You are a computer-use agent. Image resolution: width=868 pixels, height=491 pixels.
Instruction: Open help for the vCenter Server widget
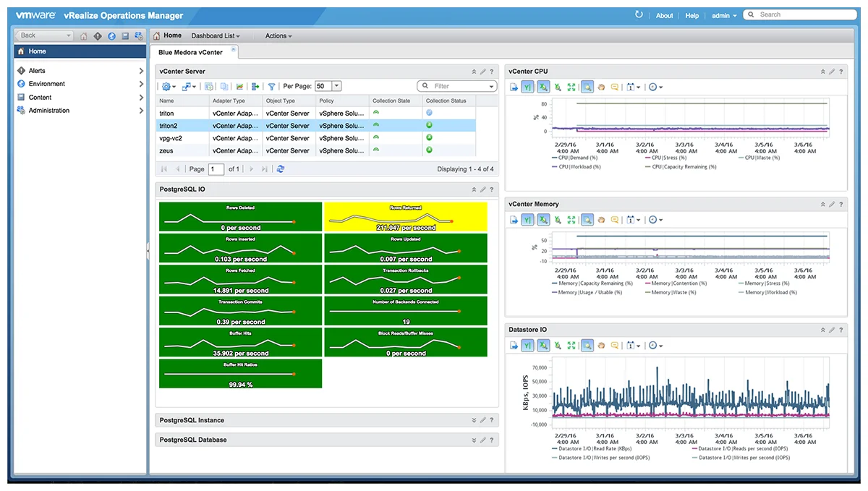492,72
